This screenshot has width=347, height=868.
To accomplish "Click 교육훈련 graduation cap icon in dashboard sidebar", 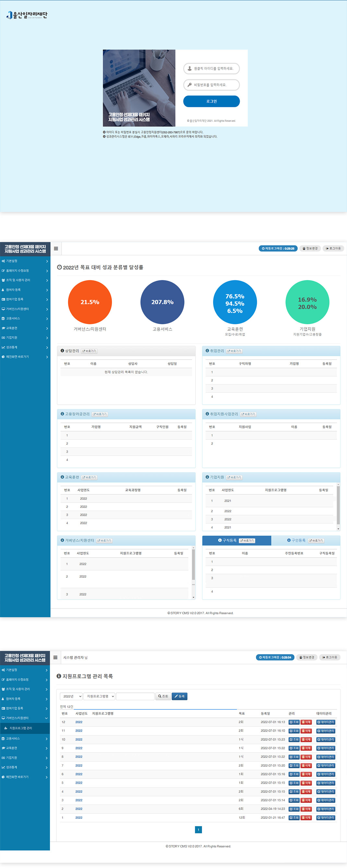I will (3, 328).
